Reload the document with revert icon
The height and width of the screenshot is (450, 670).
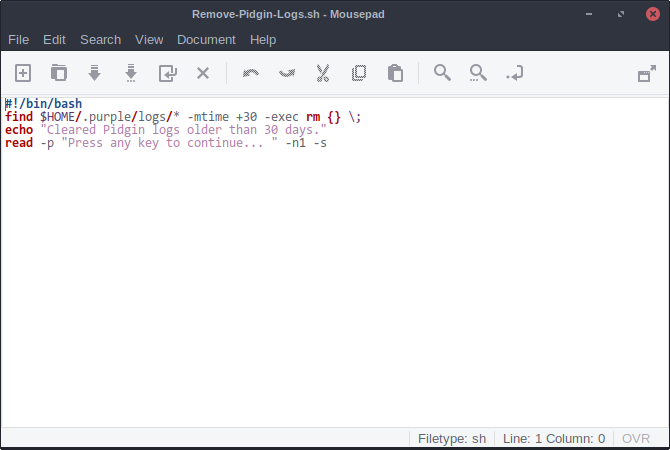[168, 73]
